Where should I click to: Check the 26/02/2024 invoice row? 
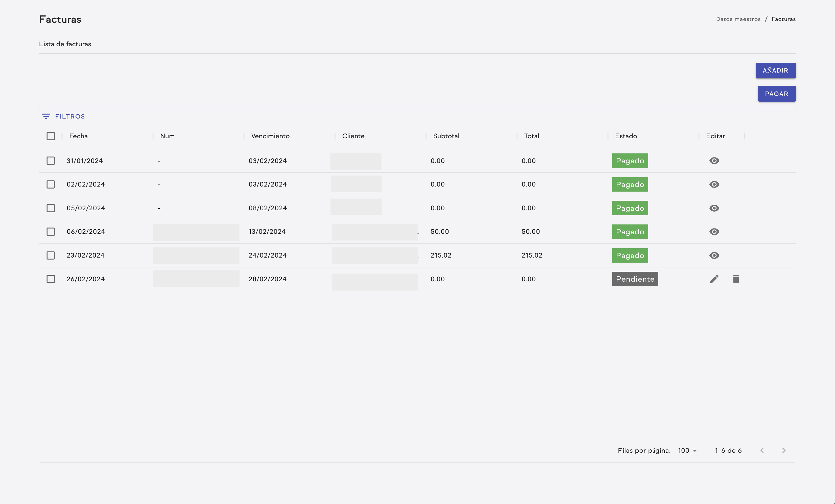[x=51, y=279]
